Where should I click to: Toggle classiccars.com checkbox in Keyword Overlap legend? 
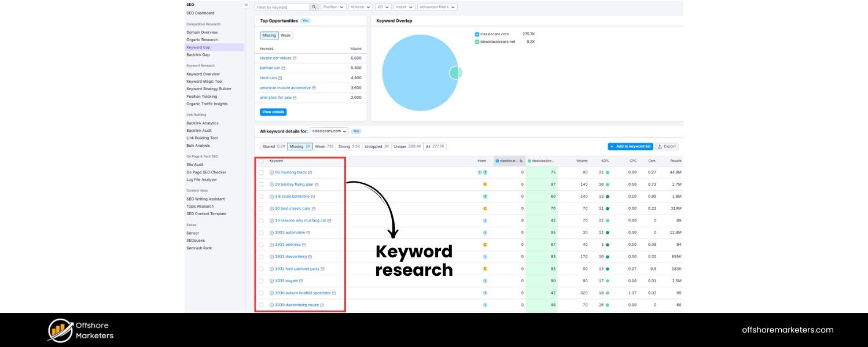coord(476,34)
